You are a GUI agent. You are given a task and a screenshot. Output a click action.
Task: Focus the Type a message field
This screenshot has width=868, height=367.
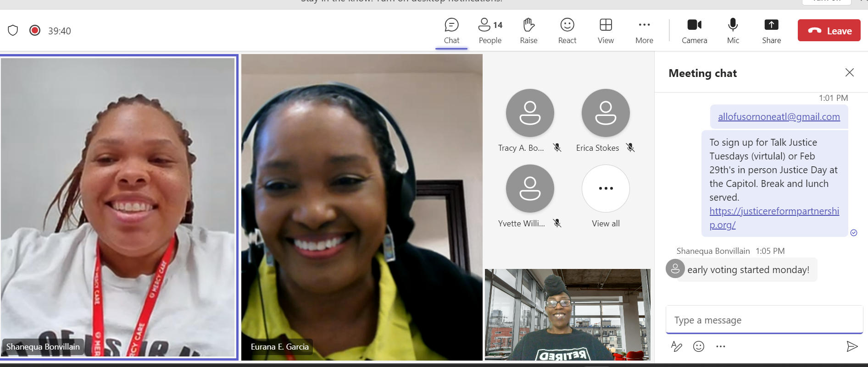tap(764, 320)
